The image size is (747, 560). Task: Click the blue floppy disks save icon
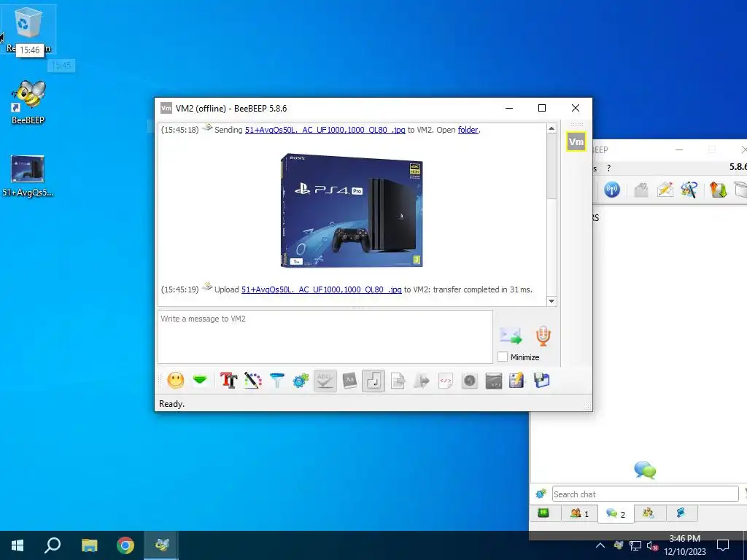542,381
